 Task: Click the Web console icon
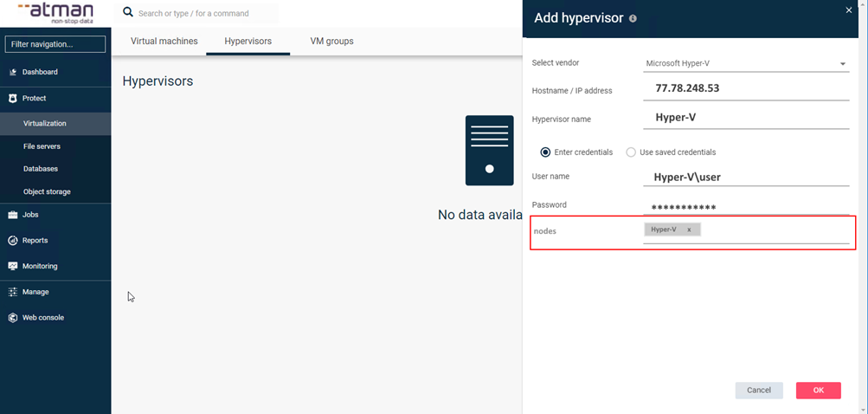(x=13, y=318)
